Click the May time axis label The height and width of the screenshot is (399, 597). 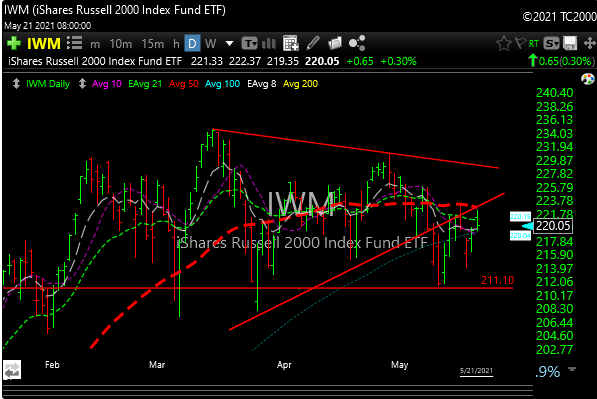tap(399, 365)
